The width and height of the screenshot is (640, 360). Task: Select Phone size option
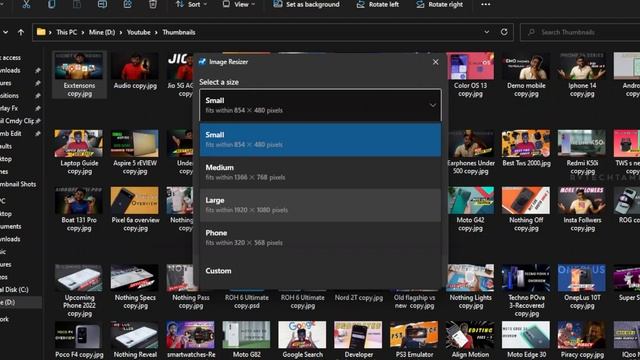pyautogui.click(x=320, y=238)
